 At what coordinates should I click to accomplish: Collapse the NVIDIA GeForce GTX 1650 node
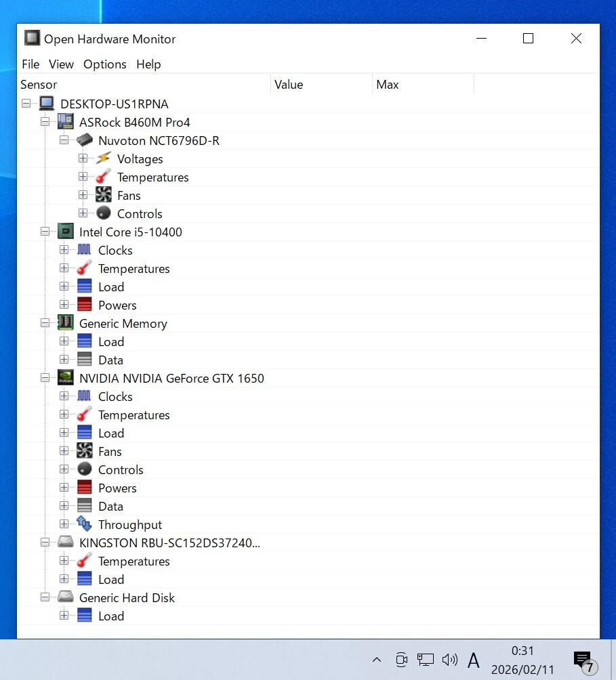45,378
